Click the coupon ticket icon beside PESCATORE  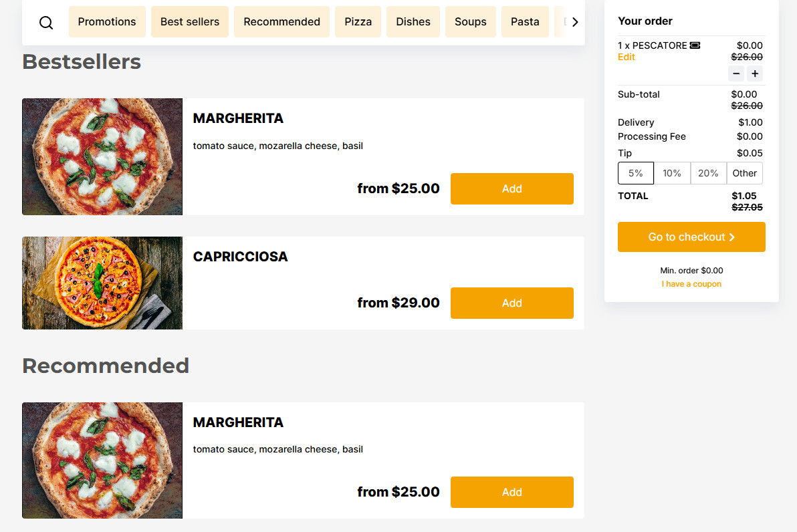click(x=695, y=45)
